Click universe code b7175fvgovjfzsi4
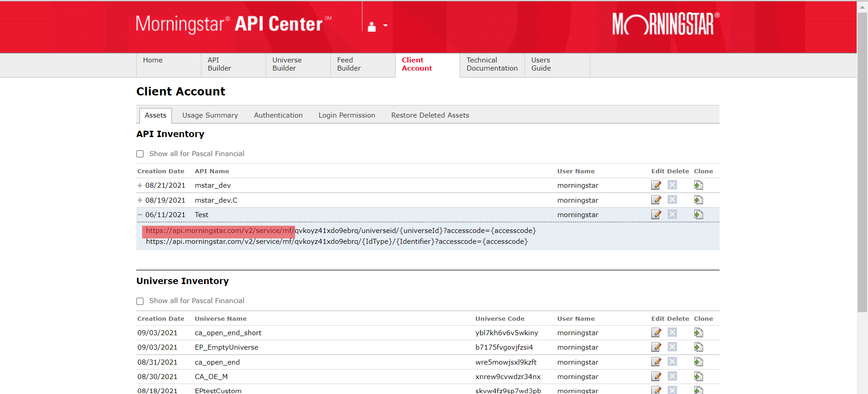 click(504, 347)
